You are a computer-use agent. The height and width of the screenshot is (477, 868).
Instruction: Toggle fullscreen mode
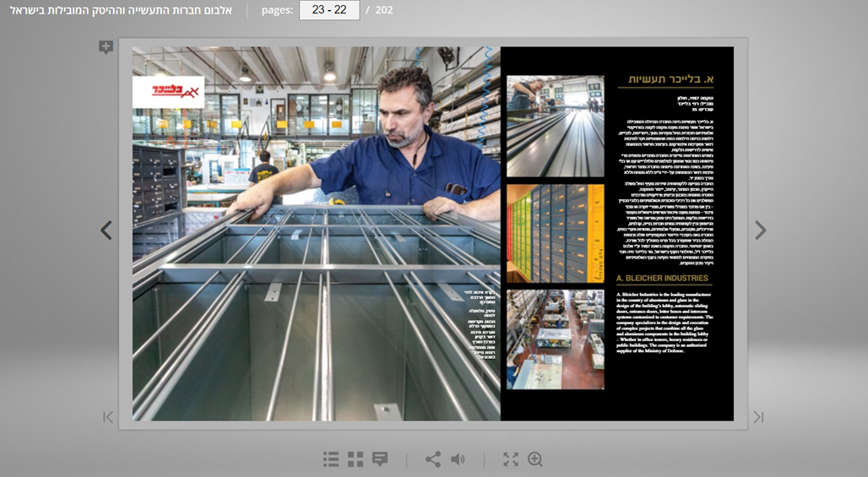[511, 459]
